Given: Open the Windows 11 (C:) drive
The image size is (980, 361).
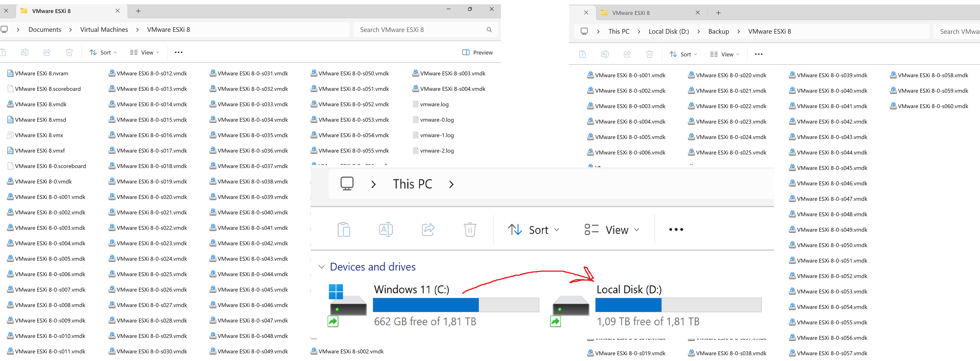Looking at the screenshot, I should (x=411, y=289).
